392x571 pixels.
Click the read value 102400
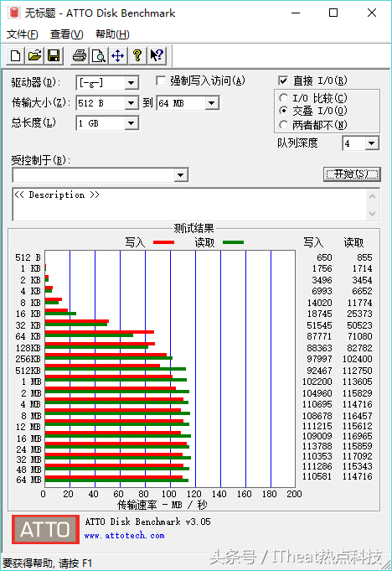point(358,359)
